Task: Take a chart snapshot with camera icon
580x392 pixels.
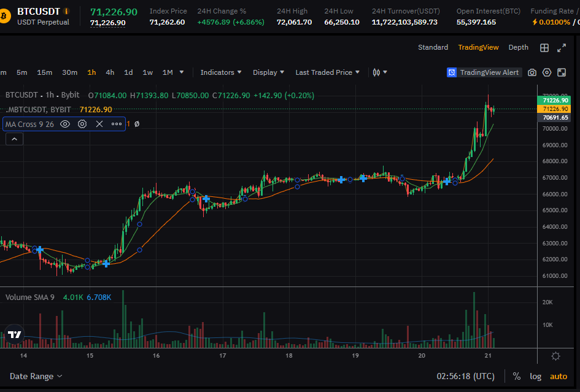Action: [x=532, y=72]
